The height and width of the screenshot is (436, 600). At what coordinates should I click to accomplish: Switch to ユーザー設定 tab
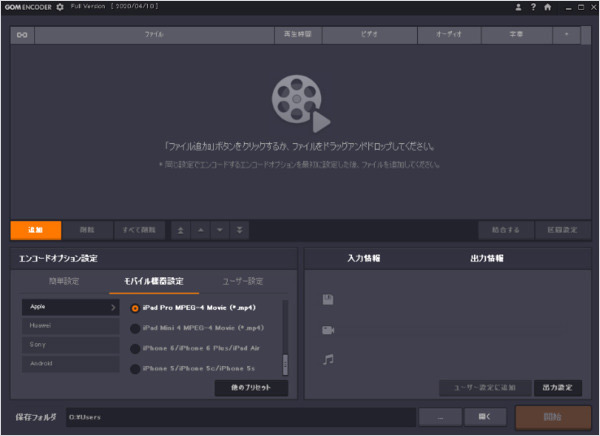[243, 281]
